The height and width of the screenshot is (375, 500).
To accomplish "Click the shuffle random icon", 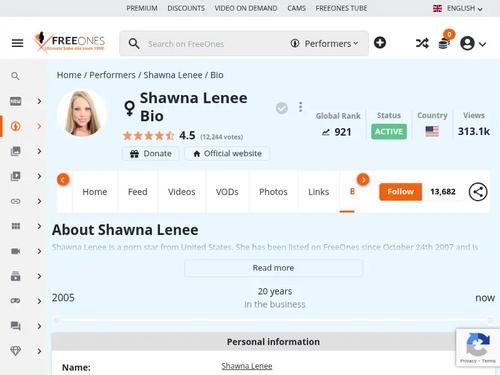I will 422,43.
